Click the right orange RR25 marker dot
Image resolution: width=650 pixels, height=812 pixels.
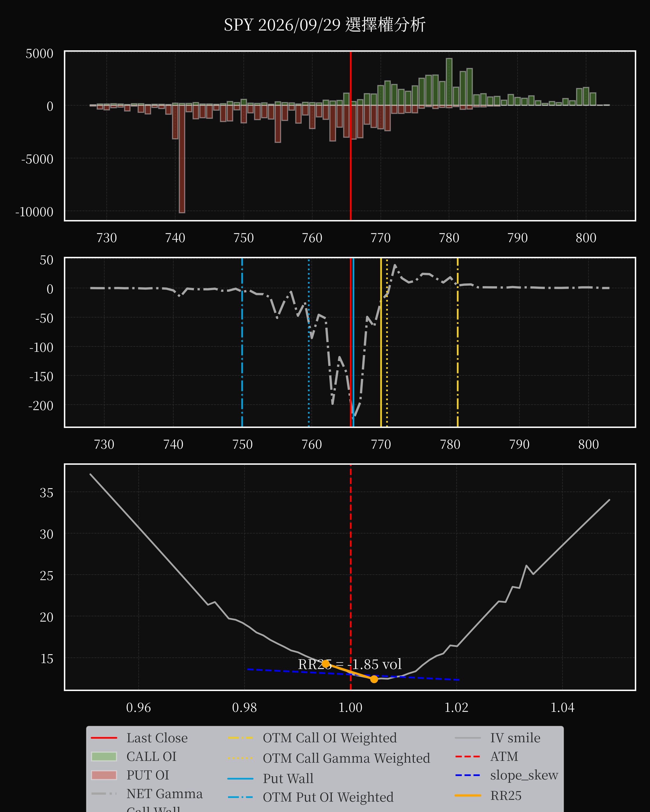(x=374, y=679)
